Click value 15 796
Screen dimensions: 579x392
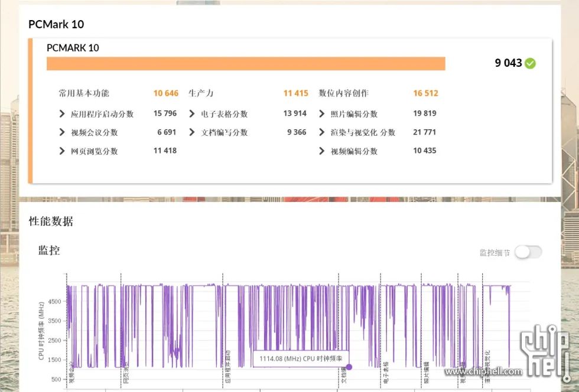[165, 113]
